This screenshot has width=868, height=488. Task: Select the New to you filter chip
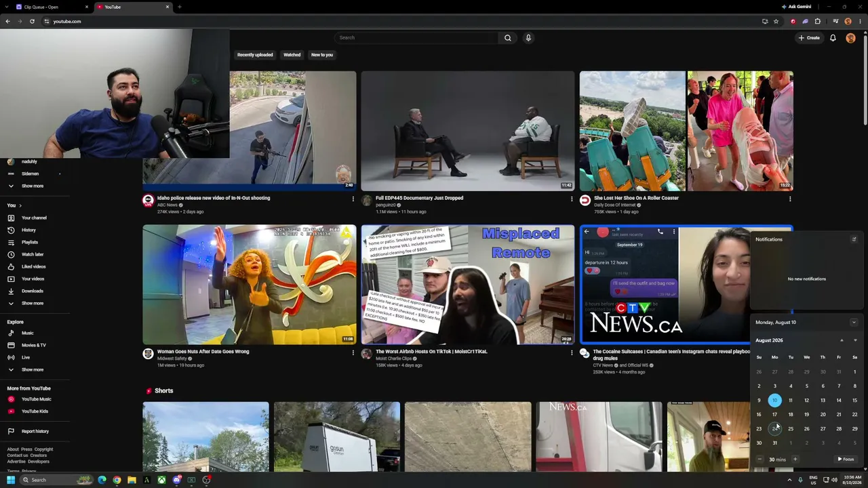click(x=322, y=55)
